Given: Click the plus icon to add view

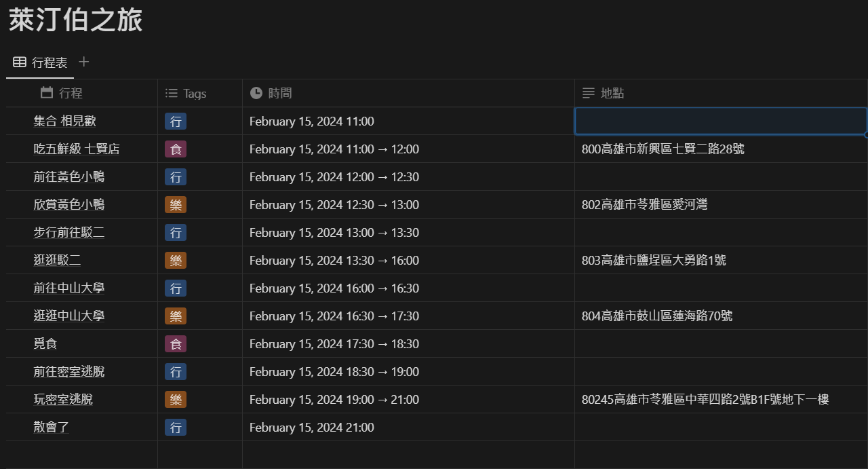Looking at the screenshot, I should 83,62.
